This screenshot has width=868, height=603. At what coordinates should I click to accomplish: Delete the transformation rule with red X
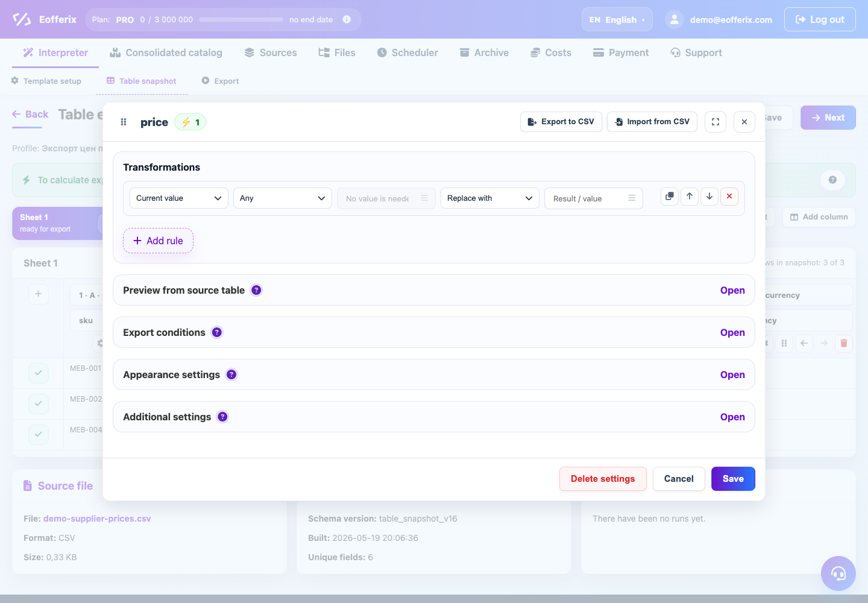(729, 197)
